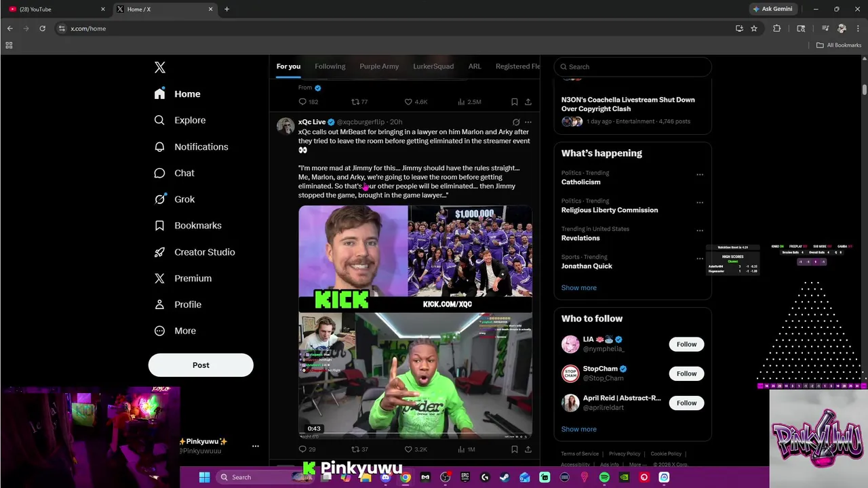Open the N3ON Coachella livestream story
The image size is (868, 488).
(628, 104)
